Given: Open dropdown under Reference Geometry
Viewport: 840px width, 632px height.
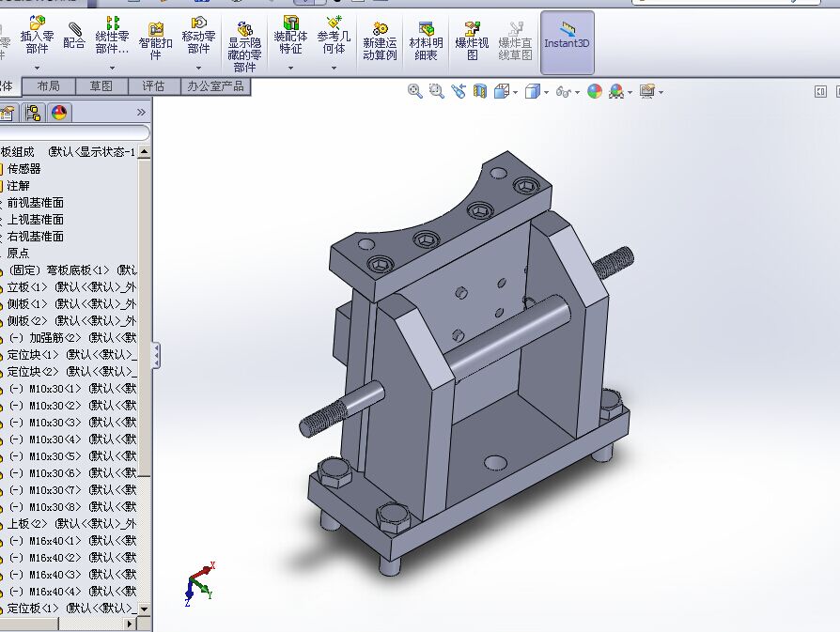Looking at the screenshot, I should click(x=334, y=68).
